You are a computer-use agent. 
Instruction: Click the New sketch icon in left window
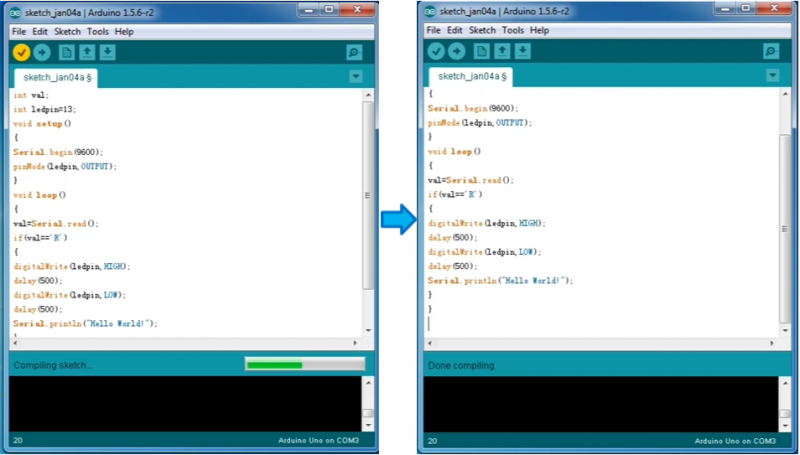click(x=68, y=52)
